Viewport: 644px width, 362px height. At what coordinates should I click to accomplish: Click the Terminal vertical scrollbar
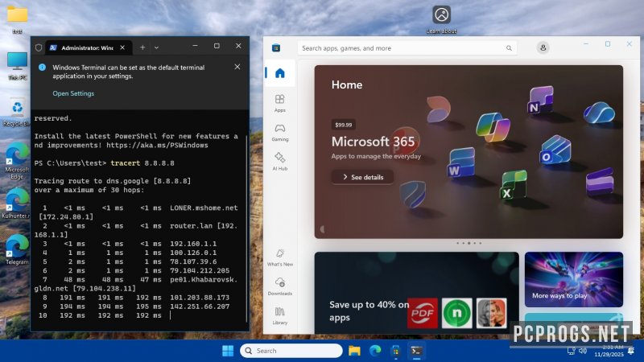[x=246, y=228]
